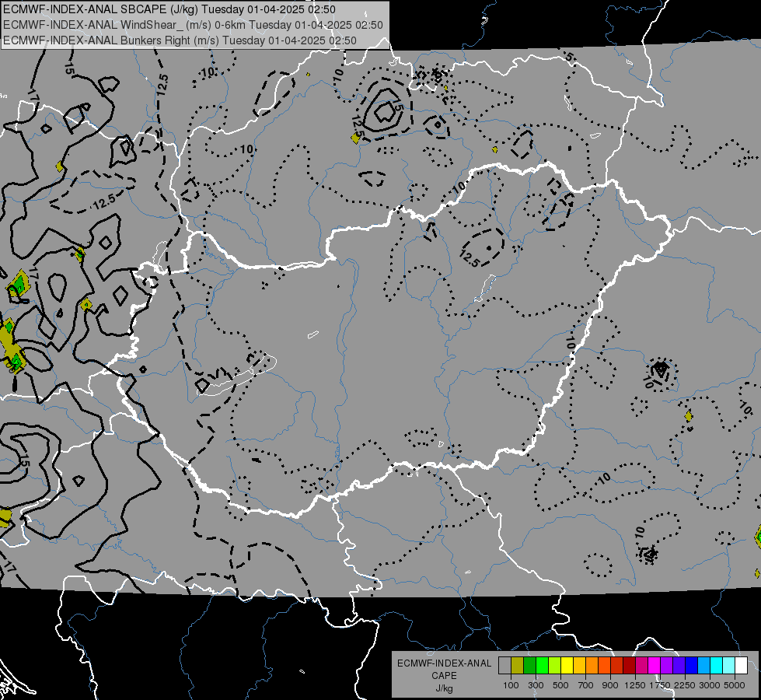Viewport: 761px width, 700px height.
Task: Click the dark green legend swatch
Action: tap(529, 666)
